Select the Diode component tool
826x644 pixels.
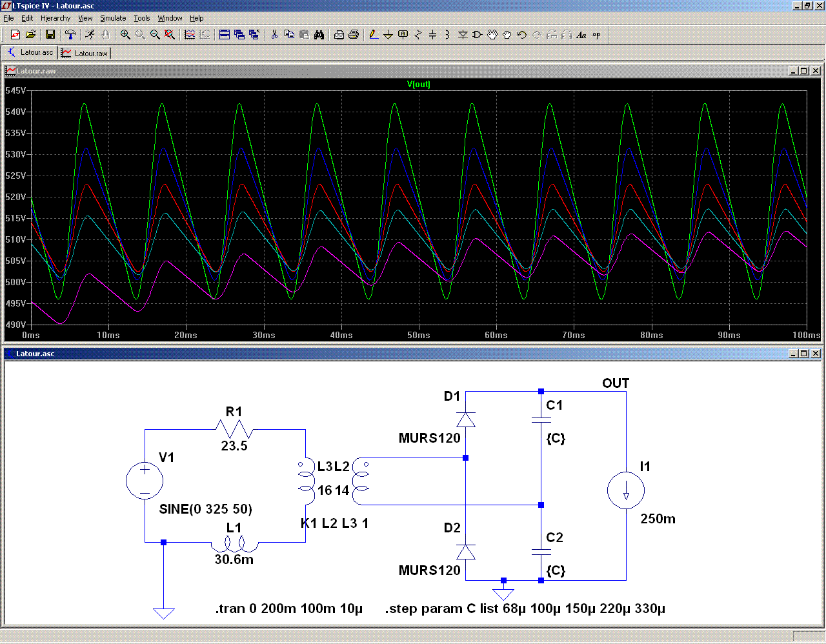pyautogui.click(x=463, y=35)
